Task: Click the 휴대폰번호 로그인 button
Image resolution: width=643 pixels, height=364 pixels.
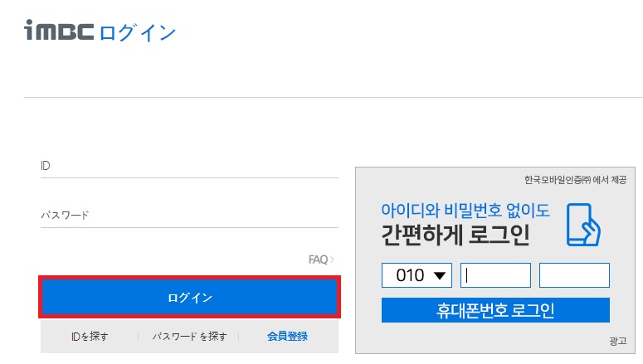Action: tap(495, 310)
